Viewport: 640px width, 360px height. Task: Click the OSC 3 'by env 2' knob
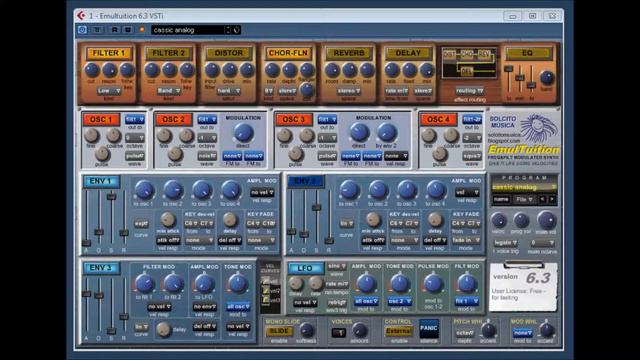[x=386, y=133]
